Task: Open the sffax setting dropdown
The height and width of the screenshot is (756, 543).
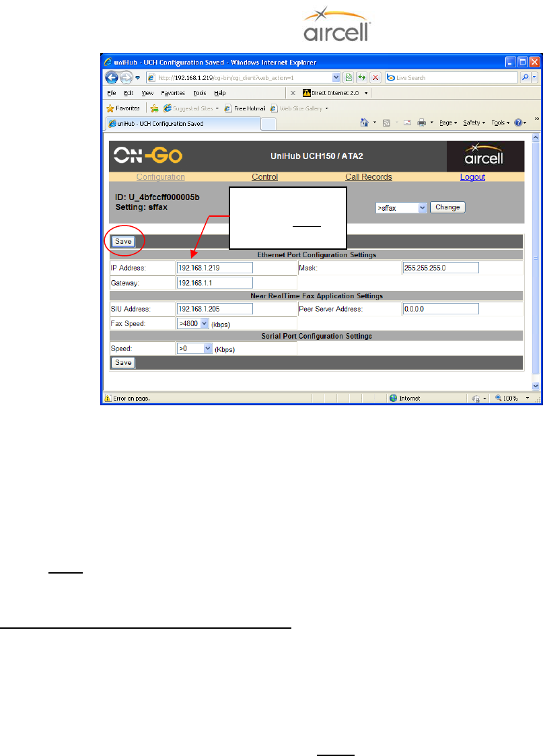Action: click(x=401, y=208)
